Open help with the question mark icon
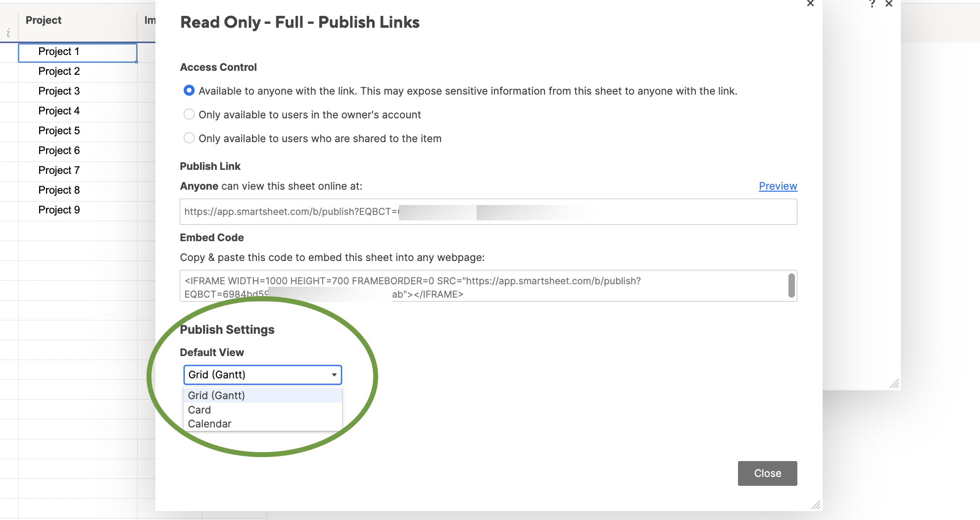Image resolution: width=980 pixels, height=520 pixels. [x=872, y=4]
